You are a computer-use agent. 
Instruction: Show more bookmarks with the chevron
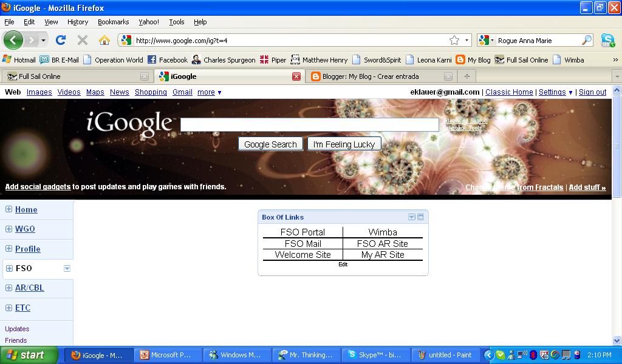click(x=615, y=60)
